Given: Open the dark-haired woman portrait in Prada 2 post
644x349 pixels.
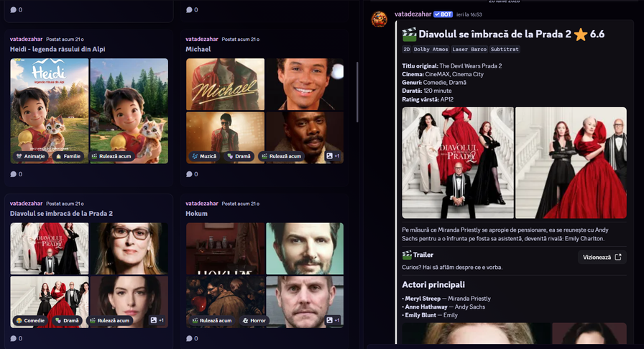Looking at the screenshot, I should point(129,302).
